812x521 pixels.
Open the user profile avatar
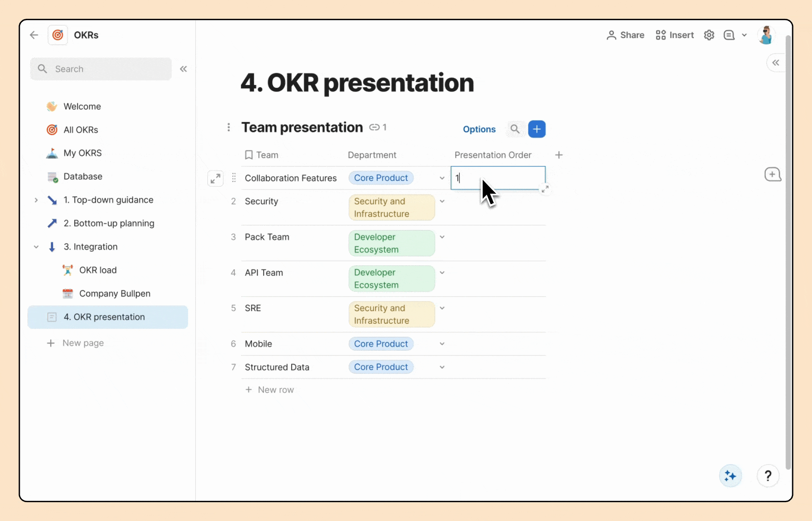point(766,35)
